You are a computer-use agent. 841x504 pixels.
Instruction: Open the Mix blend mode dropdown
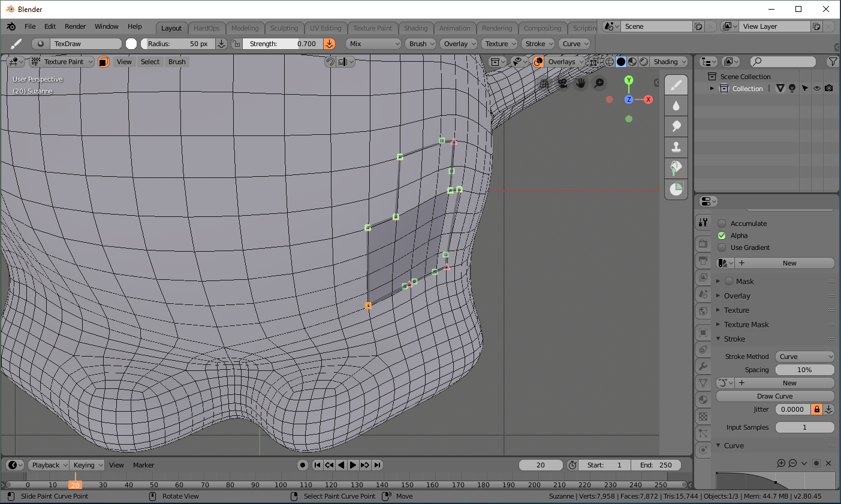(373, 44)
